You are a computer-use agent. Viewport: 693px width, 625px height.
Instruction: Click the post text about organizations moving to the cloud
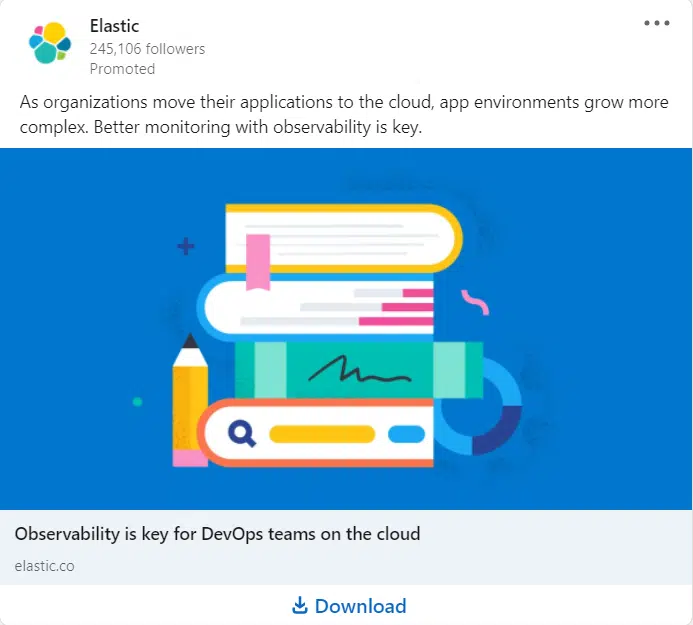(344, 114)
